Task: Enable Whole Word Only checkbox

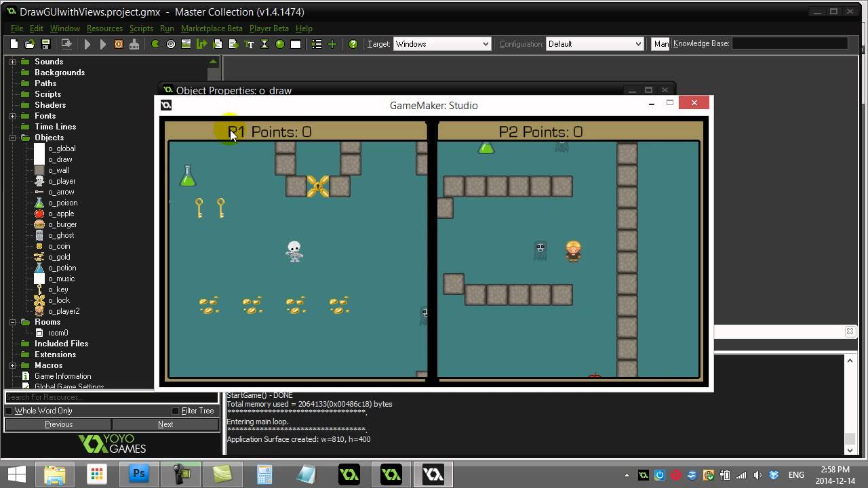Action: (x=9, y=411)
